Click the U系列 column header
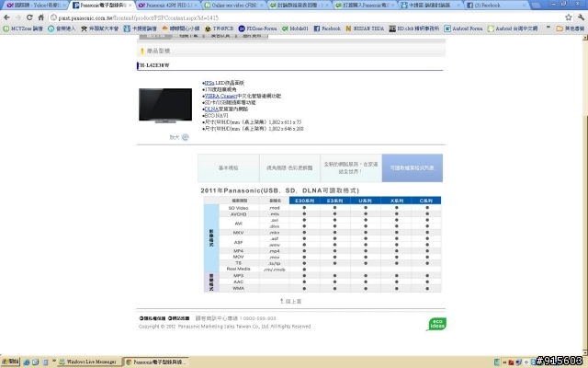 coord(366,201)
